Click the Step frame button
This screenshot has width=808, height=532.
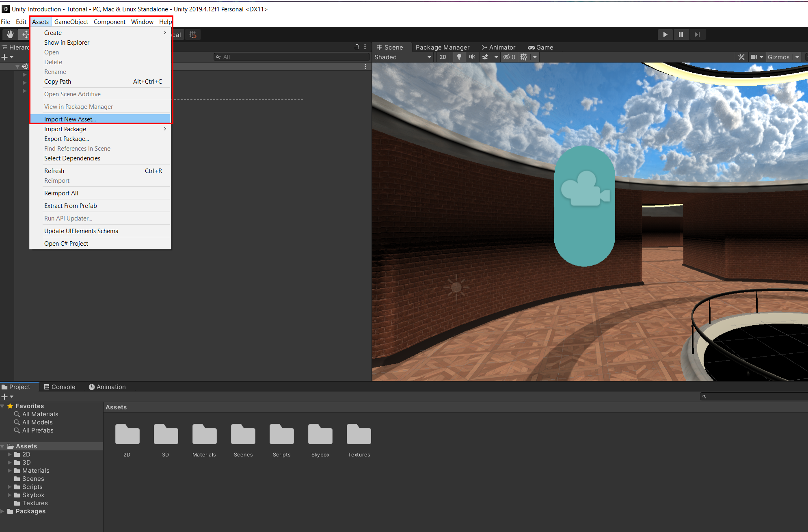(697, 35)
